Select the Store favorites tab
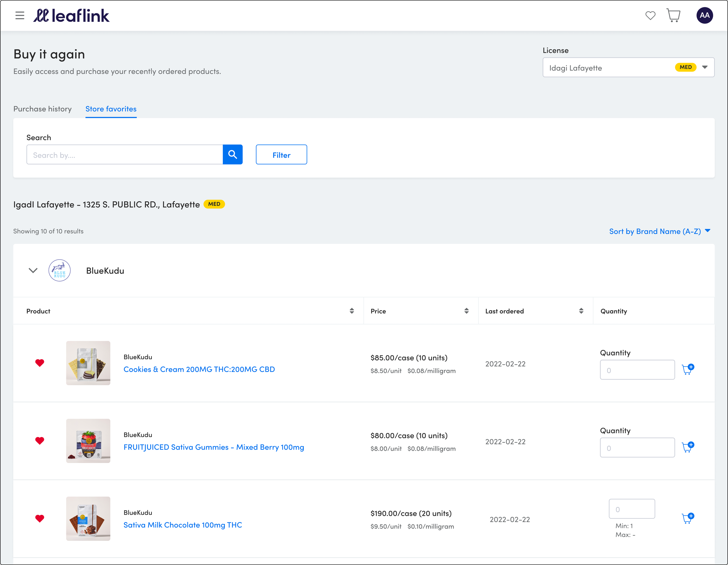The width and height of the screenshot is (728, 565). (111, 109)
